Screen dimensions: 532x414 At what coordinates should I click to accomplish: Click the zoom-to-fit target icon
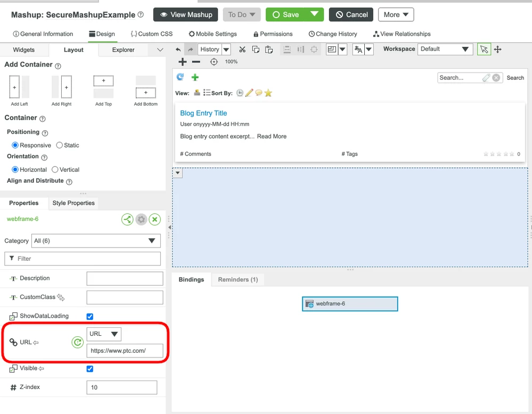pos(214,62)
